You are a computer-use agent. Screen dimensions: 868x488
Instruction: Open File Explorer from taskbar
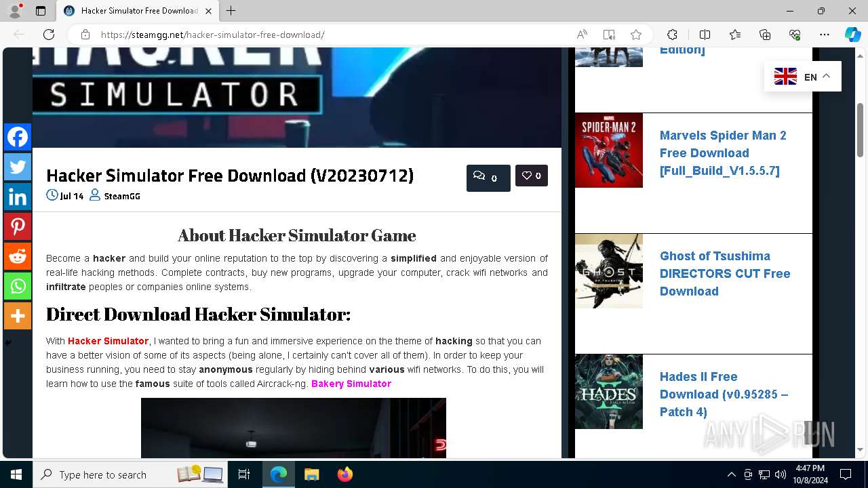click(x=311, y=474)
